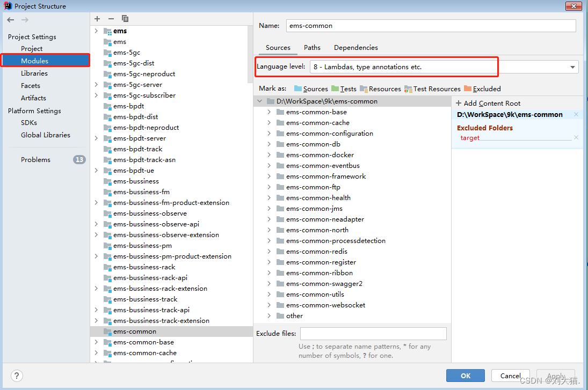The height and width of the screenshot is (390, 588).
Task: Expand the ems-common-websocket folder
Action: tap(269, 305)
